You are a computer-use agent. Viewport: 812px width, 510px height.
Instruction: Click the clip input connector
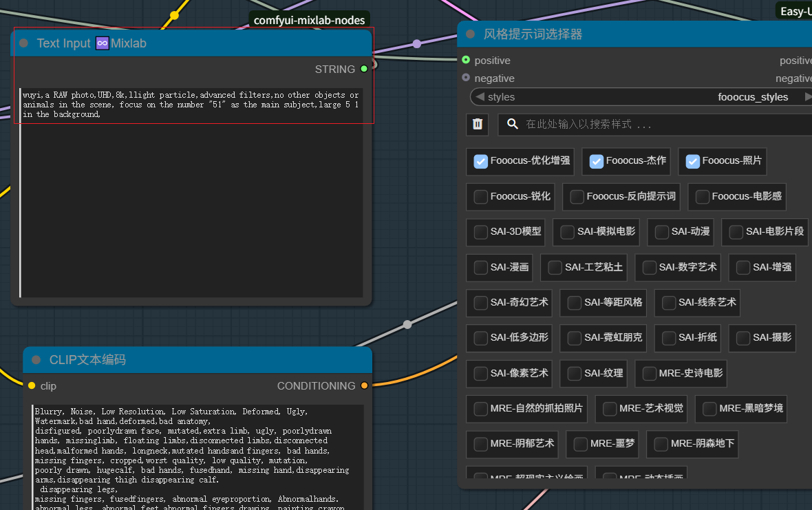(x=32, y=385)
